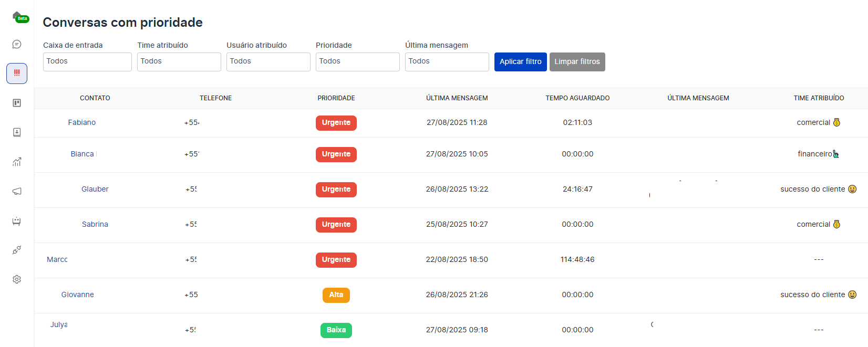
Task: Open Prioridade filter dropdown
Action: tap(357, 61)
